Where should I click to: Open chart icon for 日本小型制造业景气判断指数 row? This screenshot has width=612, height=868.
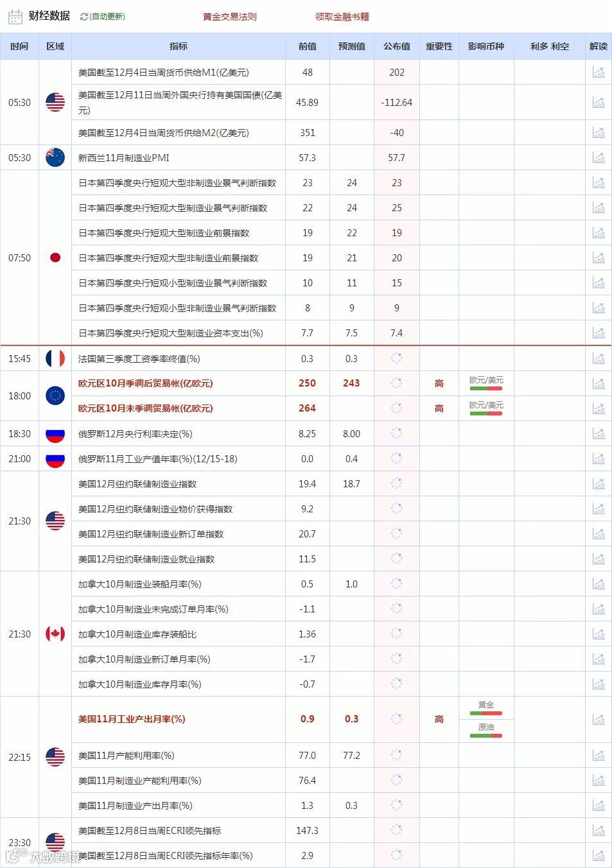coord(599,282)
